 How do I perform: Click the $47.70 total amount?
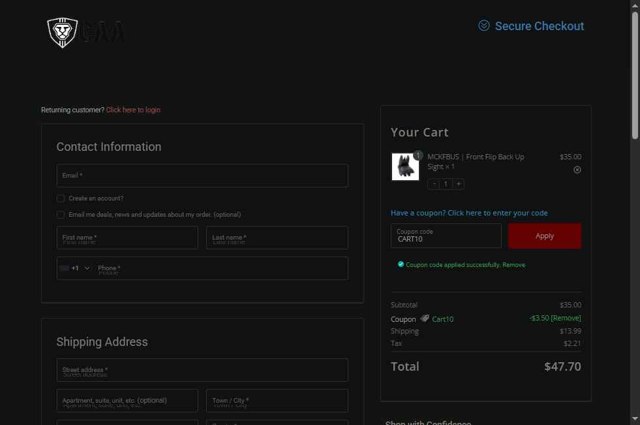tap(562, 367)
